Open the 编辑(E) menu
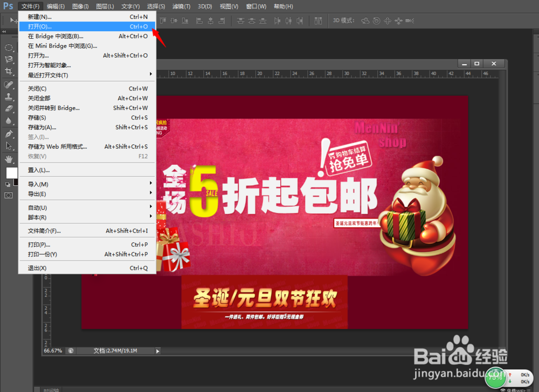Image resolution: width=539 pixels, height=392 pixels. tap(56, 6)
